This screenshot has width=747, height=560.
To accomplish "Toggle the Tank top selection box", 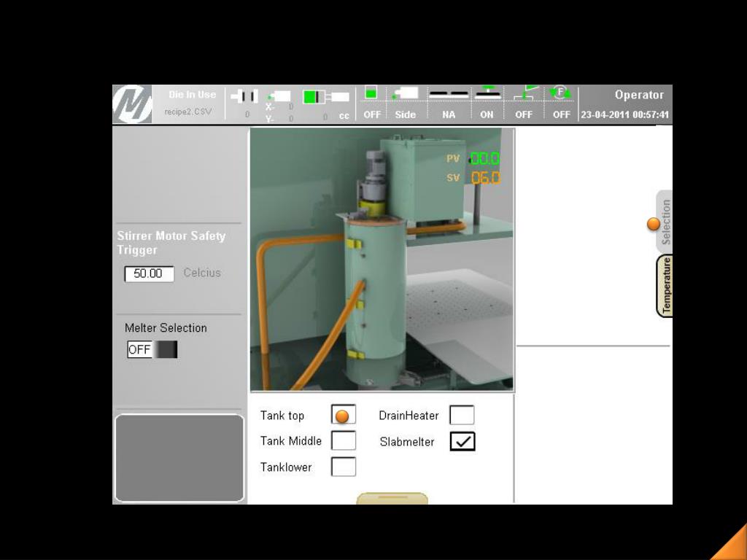I will point(343,415).
